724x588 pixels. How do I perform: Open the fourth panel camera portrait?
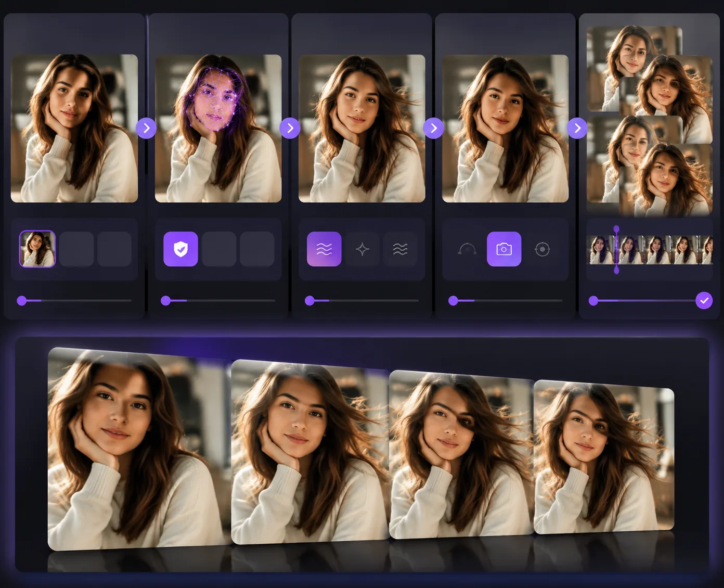tap(506, 128)
